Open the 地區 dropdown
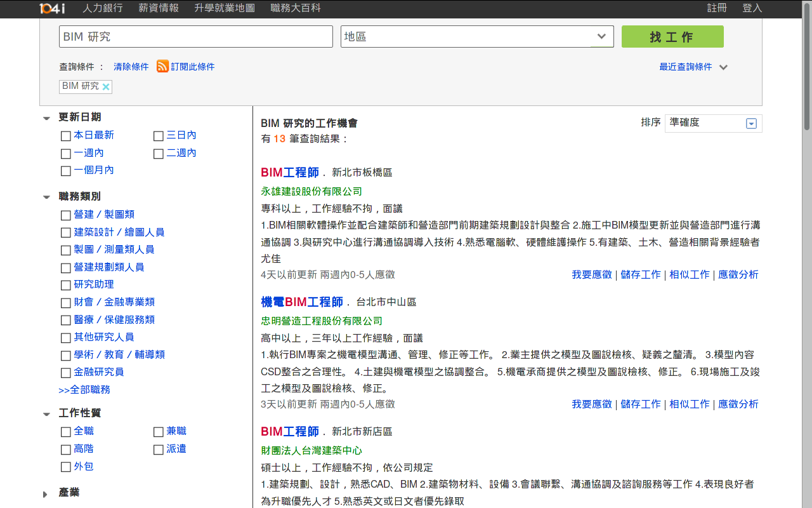Screen dimensions: 812x508 point(477,36)
